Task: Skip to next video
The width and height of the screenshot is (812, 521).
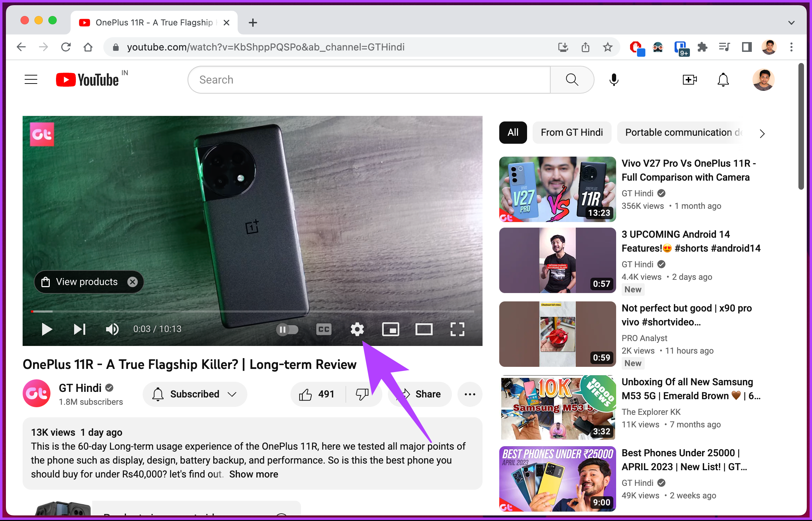Action: (x=80, y=329)
